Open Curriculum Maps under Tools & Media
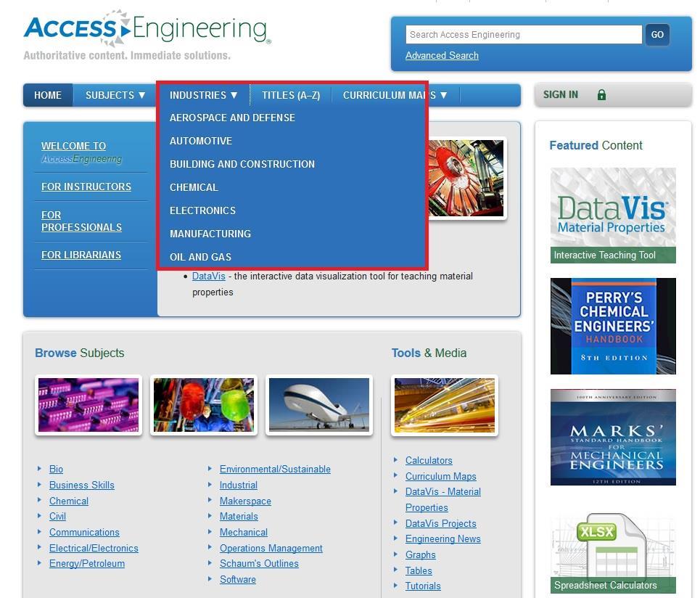The height and width of the screenshot is (598, 700). point(440,477)
